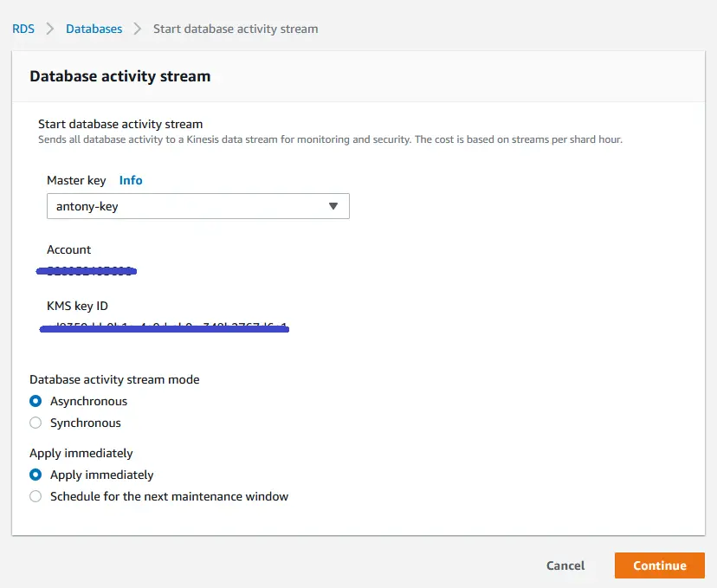Image resolution: width=717 pixels, height=588 pixels.
Task: Select the current breadcrumb 'Start database activity stream'
Action: (x=236, y=29)
